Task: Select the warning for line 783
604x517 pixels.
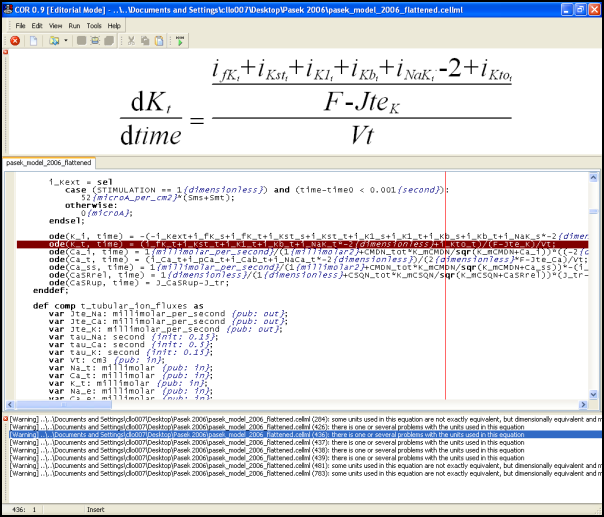Action: pos(306,473)
